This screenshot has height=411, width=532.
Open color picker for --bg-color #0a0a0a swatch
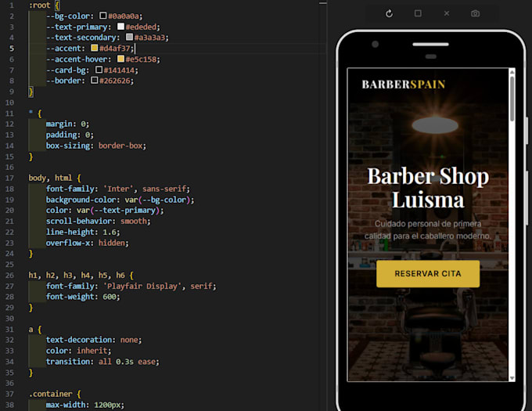(x=102, y=16)
